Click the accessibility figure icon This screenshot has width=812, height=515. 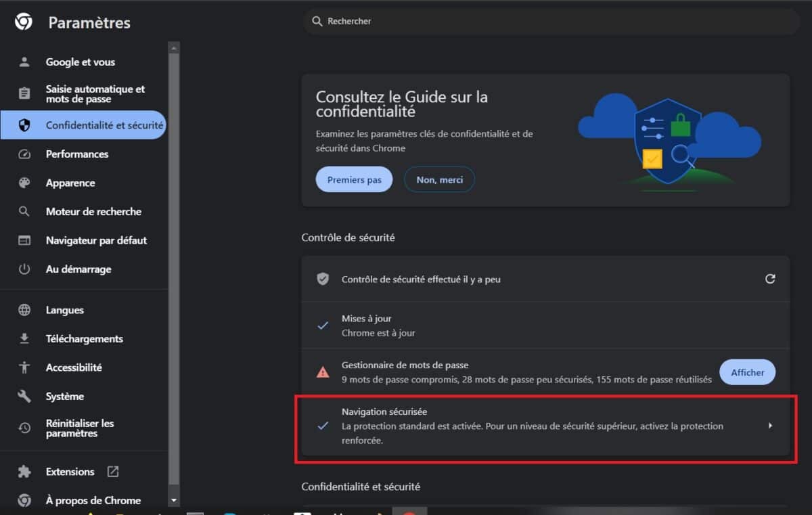click(x=24, y=367)
